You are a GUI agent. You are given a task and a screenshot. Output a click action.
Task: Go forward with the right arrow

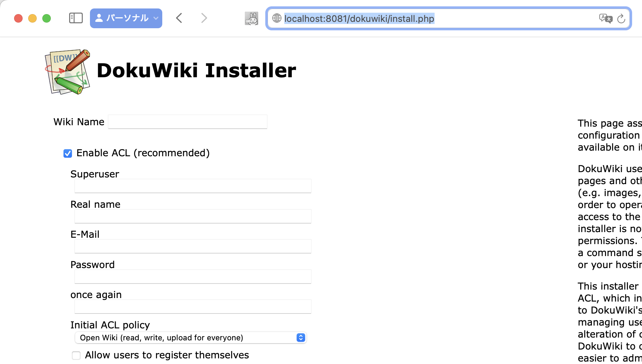(204, 18)
